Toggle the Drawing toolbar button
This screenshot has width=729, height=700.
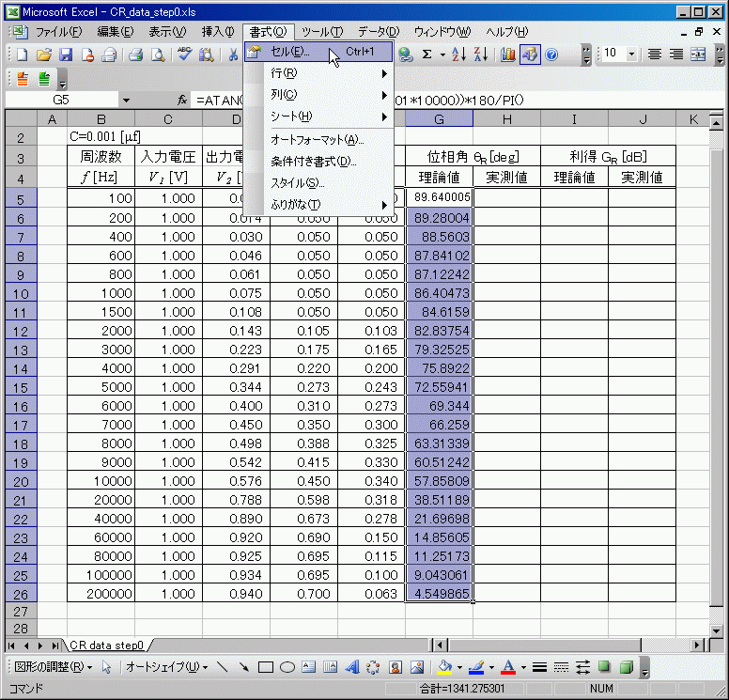530,54
